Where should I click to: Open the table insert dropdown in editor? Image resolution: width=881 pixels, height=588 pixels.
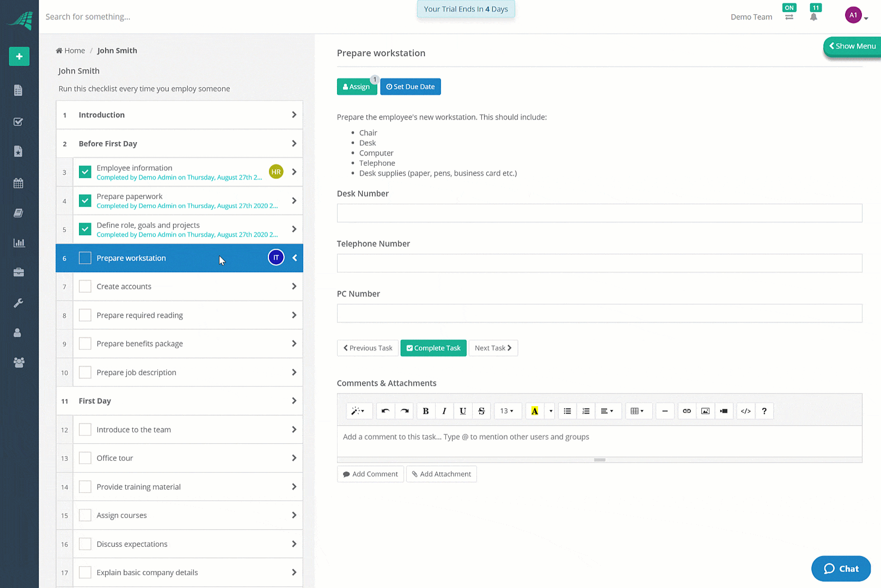coord(637,411)
